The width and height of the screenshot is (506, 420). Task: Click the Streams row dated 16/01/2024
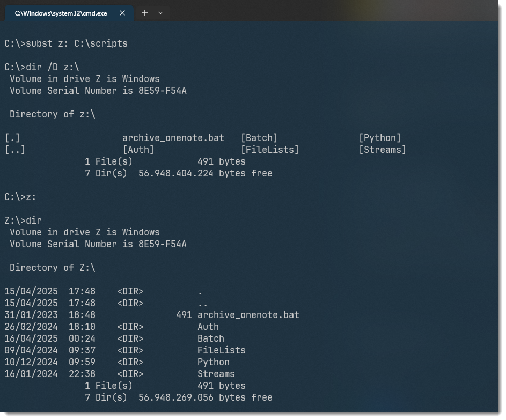(x=216, y=374)
